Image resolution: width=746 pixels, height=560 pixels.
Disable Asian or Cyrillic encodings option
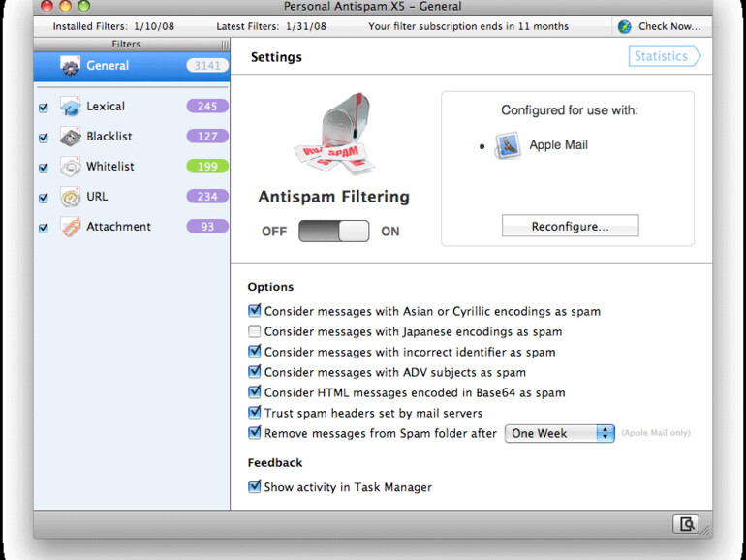point(255,311)
